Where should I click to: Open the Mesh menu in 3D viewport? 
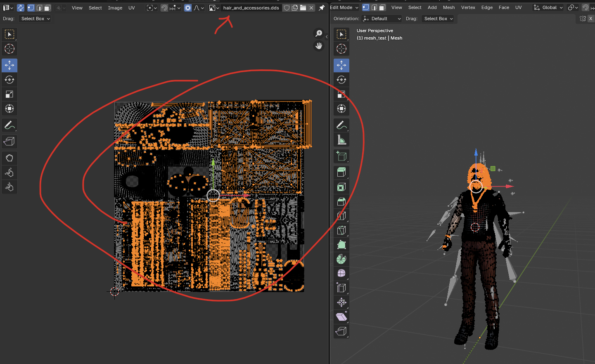(449, 7)
